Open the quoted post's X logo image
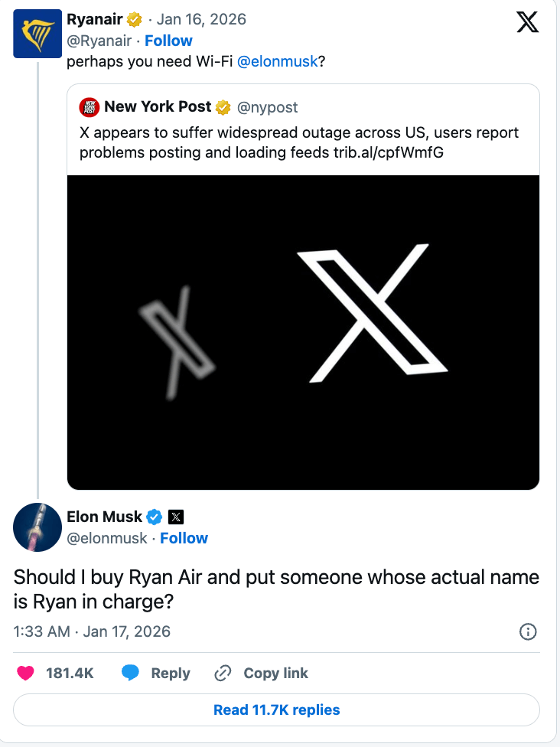 point(303,332)
